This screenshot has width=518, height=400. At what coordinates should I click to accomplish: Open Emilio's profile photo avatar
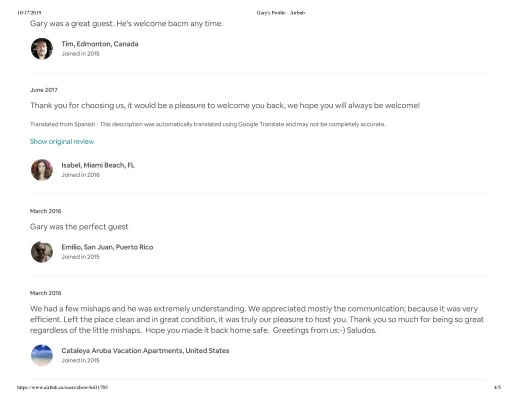click(x=42, y=252)
